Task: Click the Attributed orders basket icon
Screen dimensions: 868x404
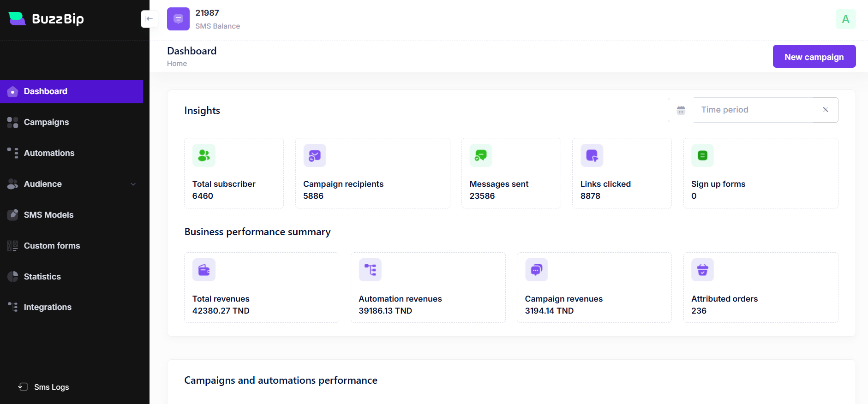Action: (702, 270)
